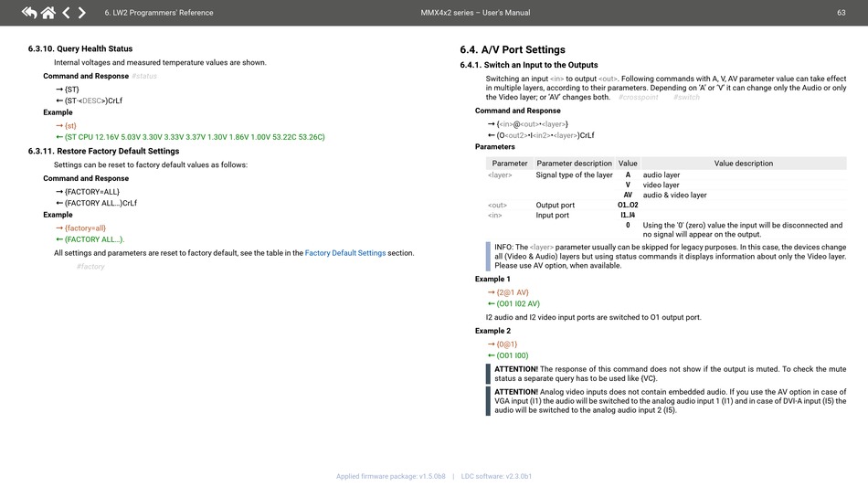Open the home icon in header
The width and height of the screenshot is (868, 487).
[x=48, y=13]
